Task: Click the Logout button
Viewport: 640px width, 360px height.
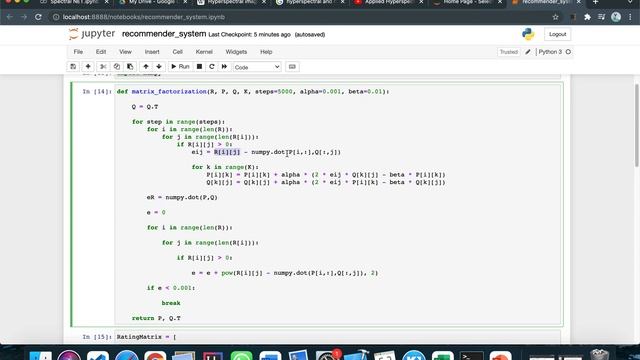Action: click(x=557, y=34)
